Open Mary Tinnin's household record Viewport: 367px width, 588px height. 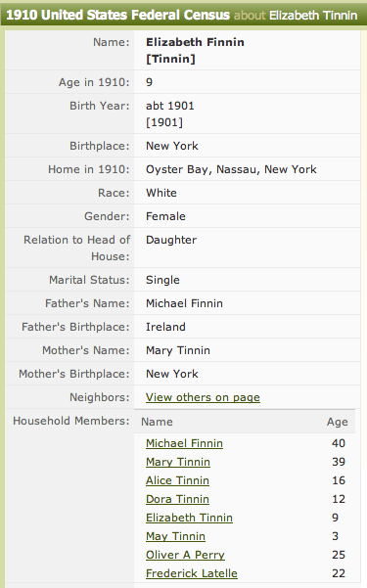[178, 462]
